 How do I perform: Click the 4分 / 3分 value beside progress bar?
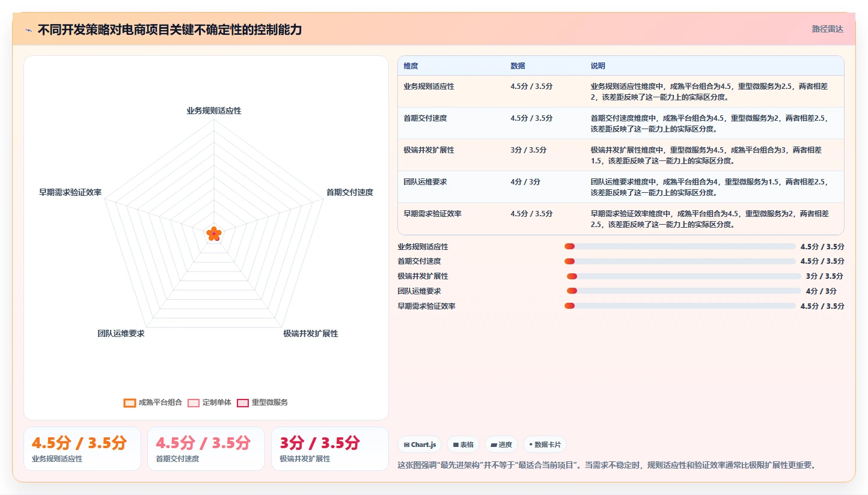pos(821,291)
